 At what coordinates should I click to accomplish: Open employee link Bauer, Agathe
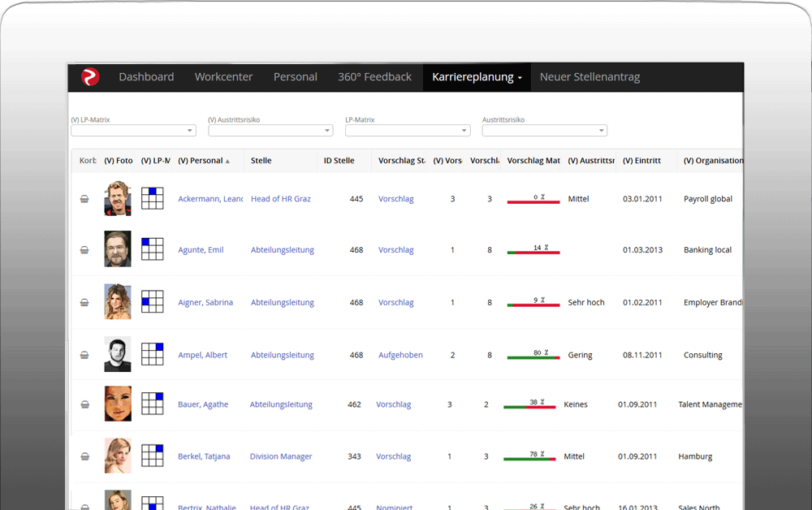(203, 404)
